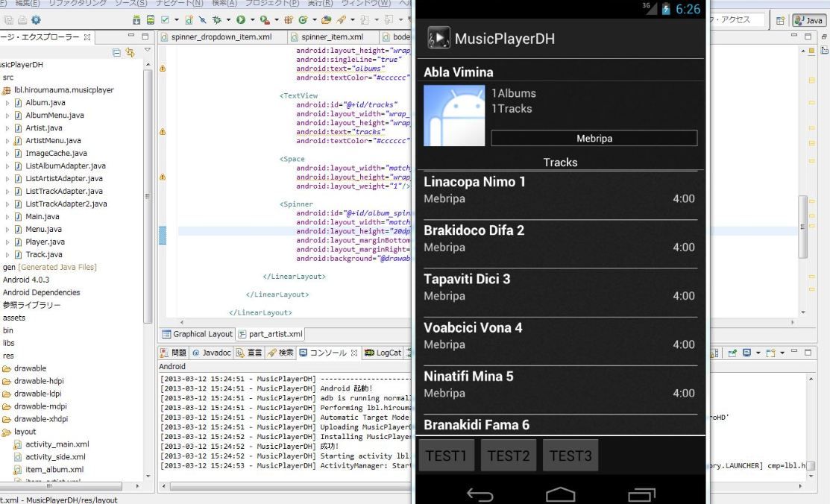Select track Voabcici Vona 4
This screenshot has width=830, height=504.
pos(561,341)
